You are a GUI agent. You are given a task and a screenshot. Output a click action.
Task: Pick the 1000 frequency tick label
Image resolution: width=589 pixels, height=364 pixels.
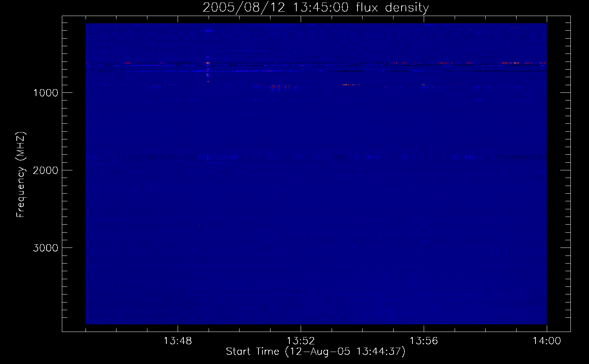click(45, 92)
